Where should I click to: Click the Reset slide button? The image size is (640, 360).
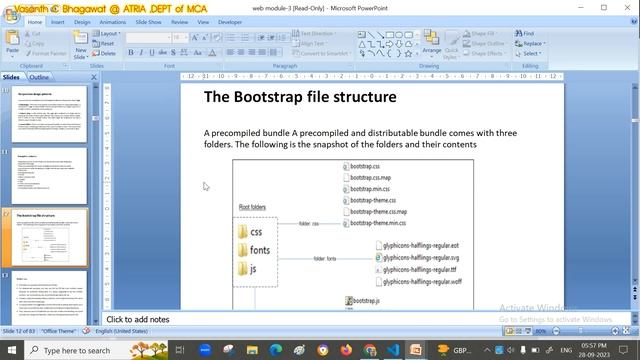(103, 43)
